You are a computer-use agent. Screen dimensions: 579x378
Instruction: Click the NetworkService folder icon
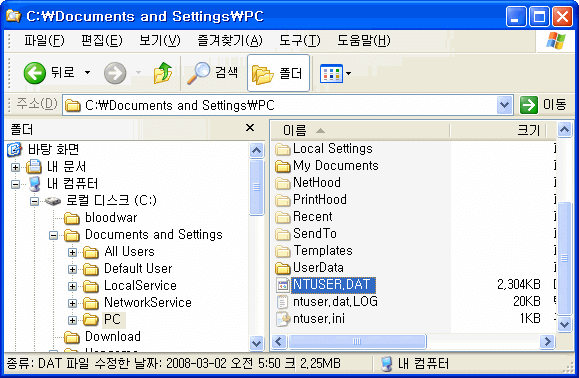(90, 303)
